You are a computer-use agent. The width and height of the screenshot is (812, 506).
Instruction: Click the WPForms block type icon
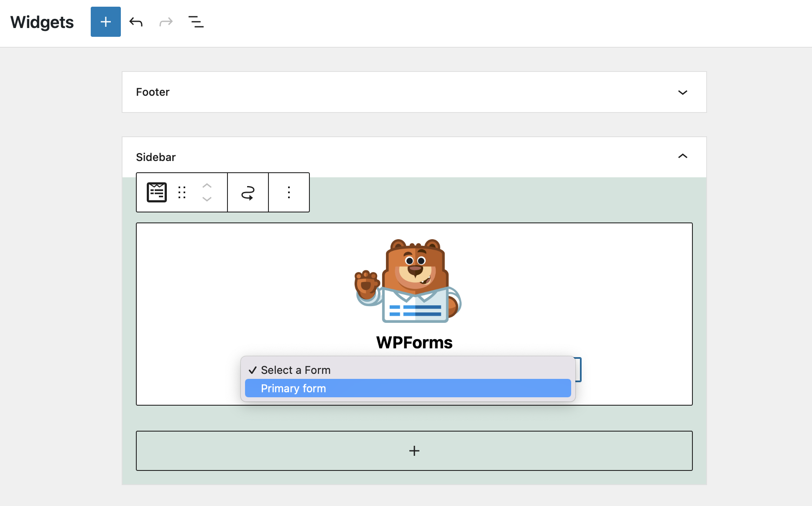[157, 192]
